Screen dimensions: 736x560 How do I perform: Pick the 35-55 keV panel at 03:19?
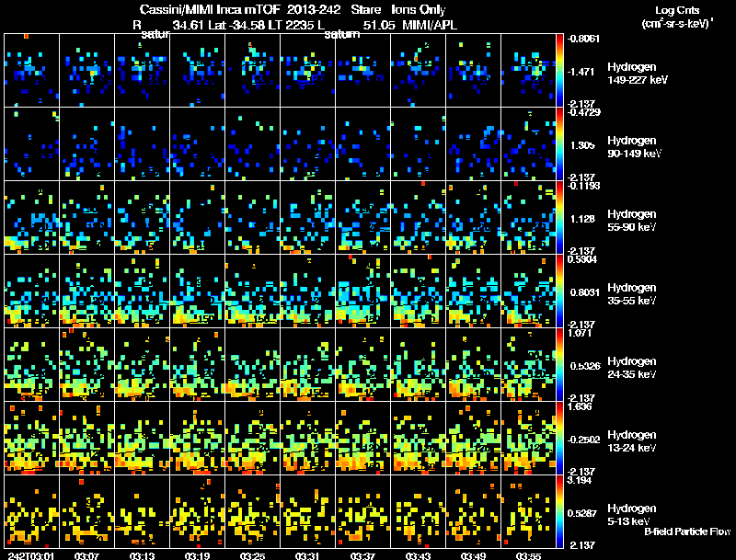pos(197,291)
